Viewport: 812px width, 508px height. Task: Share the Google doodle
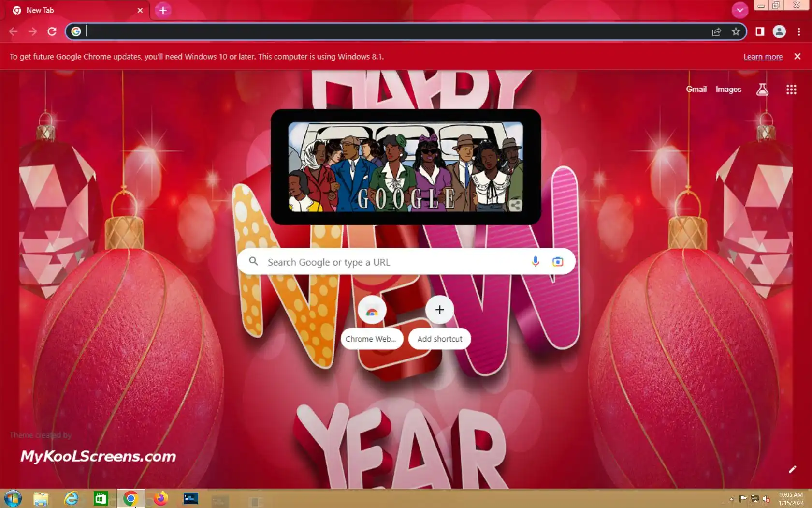515,205
